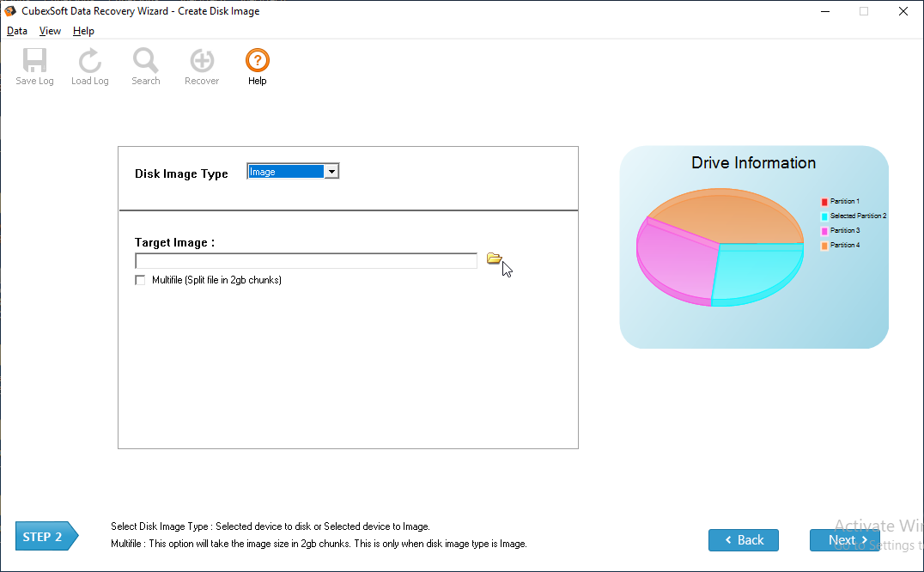Open Help from the toolbar icon
Image resolution: width=924 pixels, height=572 pixels.
coord(258,62)
